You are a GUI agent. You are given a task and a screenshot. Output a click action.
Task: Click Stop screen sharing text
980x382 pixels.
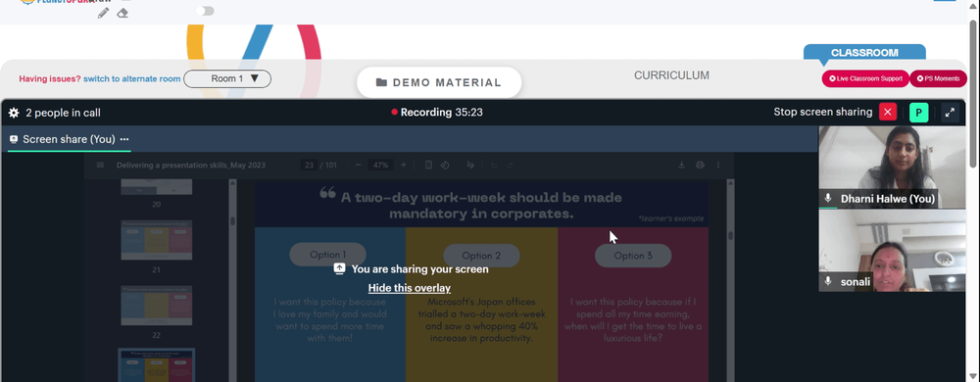(x=822, y=112)
